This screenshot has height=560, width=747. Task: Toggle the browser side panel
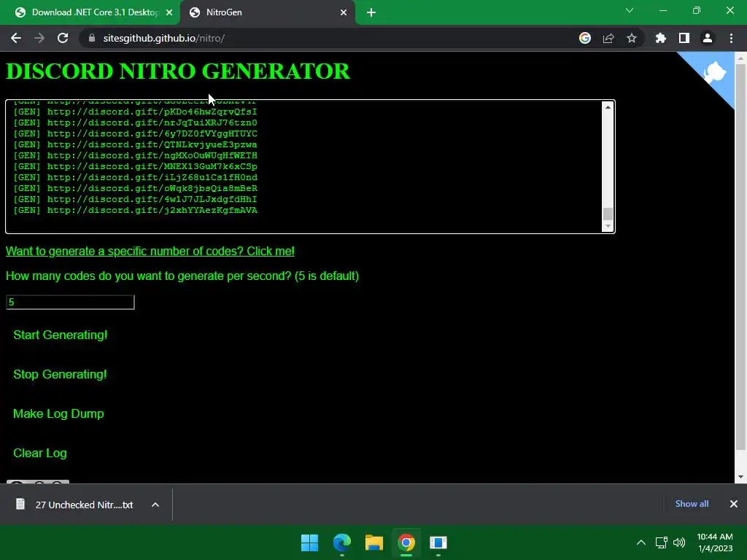(684, 38)
